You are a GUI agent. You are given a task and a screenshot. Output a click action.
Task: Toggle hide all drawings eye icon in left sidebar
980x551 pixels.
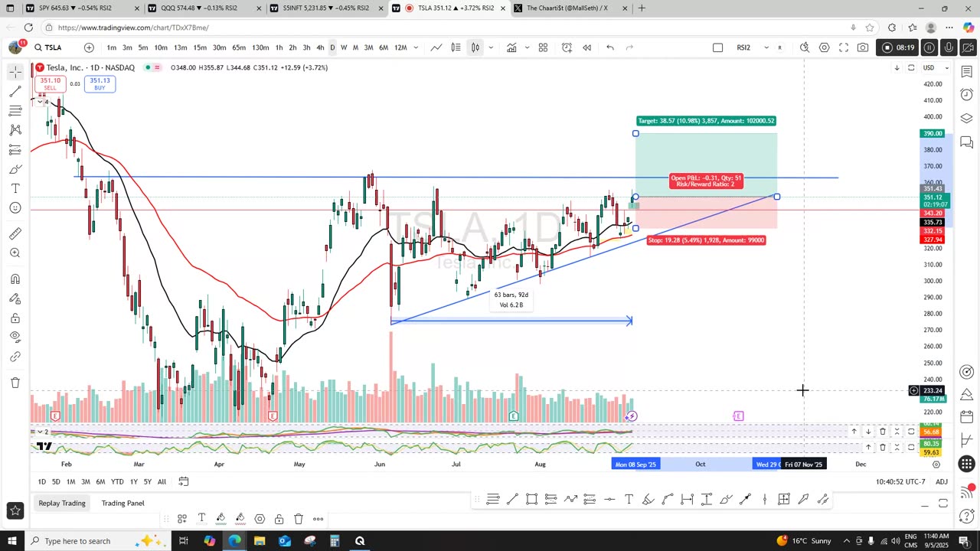15,337
